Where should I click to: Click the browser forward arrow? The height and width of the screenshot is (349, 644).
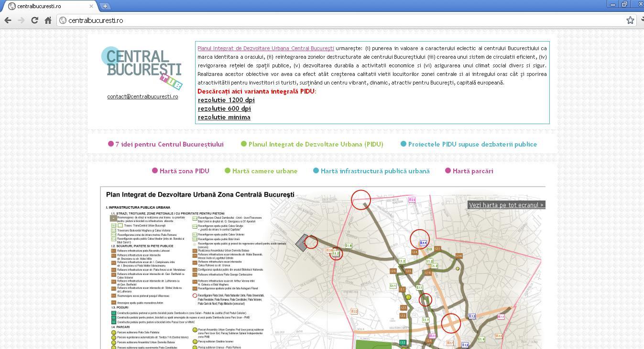coord(21,20)
